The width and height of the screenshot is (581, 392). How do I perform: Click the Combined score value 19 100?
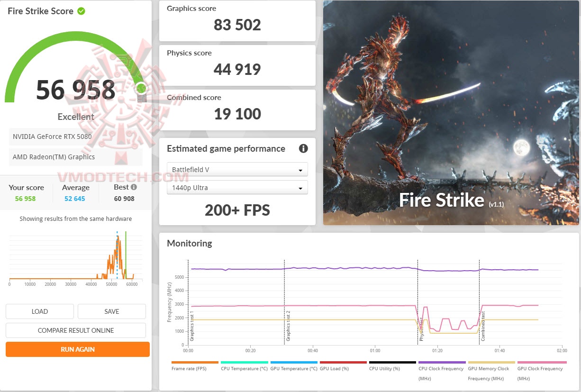237,114
